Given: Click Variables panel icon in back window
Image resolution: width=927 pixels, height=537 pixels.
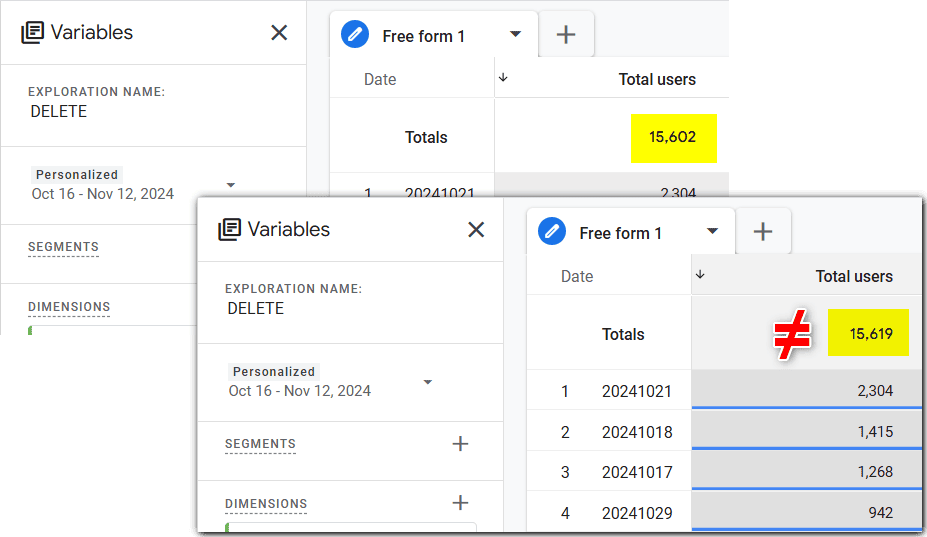Looking at the screenshot, I should [33, 33].
